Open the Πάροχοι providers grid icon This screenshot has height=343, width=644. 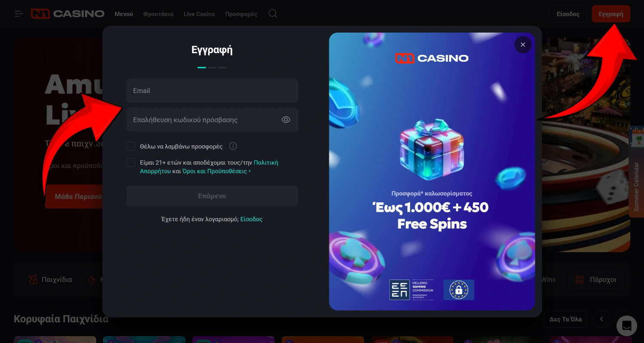click(x=580, y=280)
